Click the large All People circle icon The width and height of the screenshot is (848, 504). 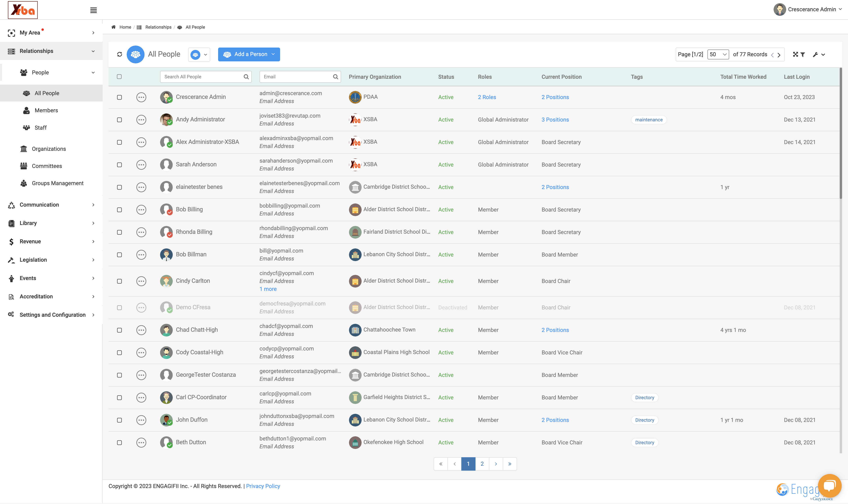[135, 54]
